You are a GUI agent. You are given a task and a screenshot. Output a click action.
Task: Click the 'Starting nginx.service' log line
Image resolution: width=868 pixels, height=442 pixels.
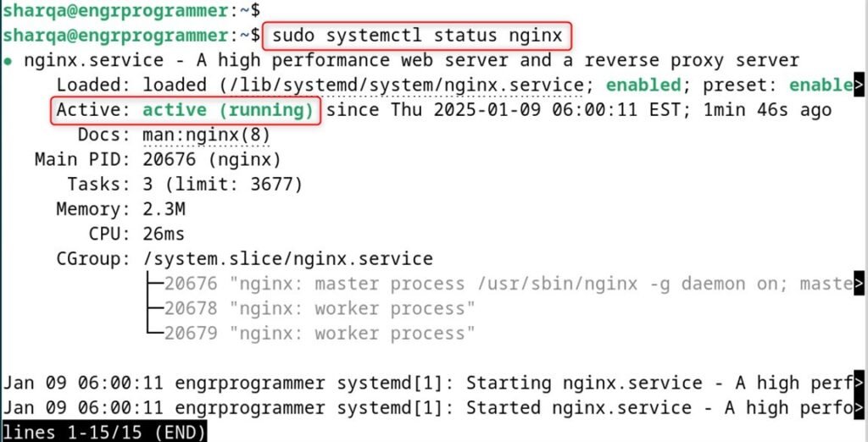click(427, 383)
